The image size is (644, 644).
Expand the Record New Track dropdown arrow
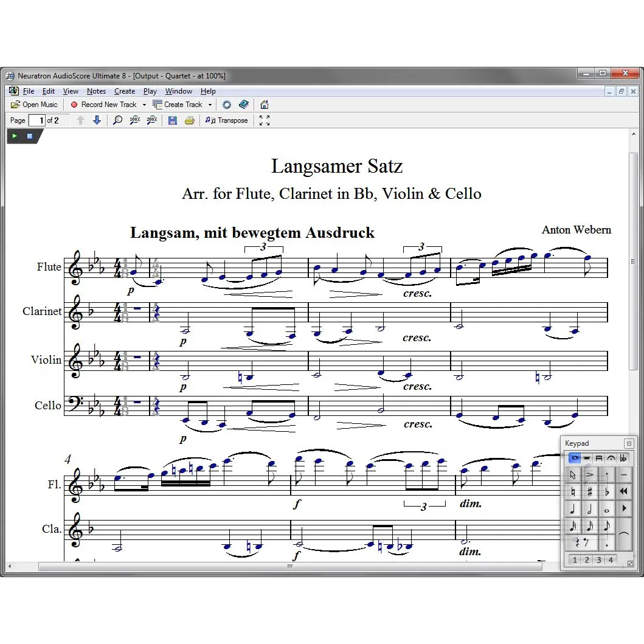click(x=144, y=105)
